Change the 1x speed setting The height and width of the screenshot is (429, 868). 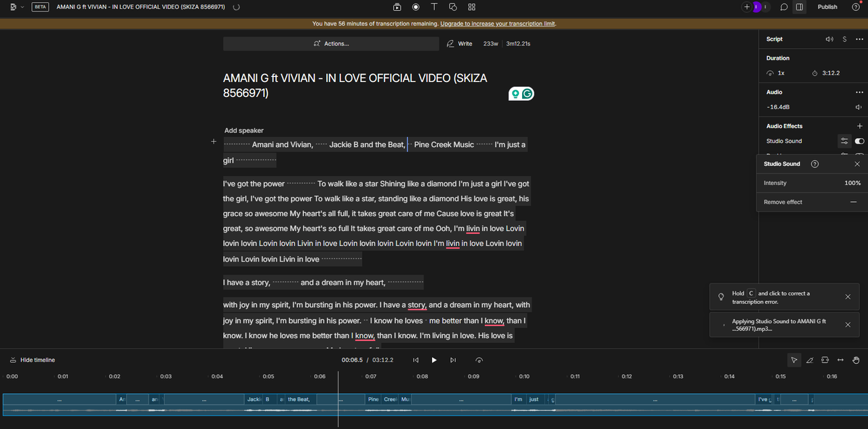(776, 73)
